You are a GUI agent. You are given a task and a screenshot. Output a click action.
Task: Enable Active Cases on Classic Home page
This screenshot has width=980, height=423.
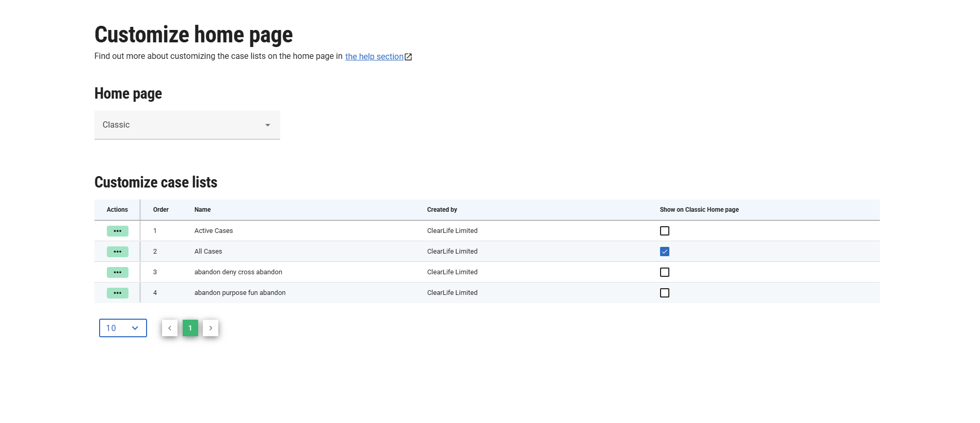(x=664, y=231)
